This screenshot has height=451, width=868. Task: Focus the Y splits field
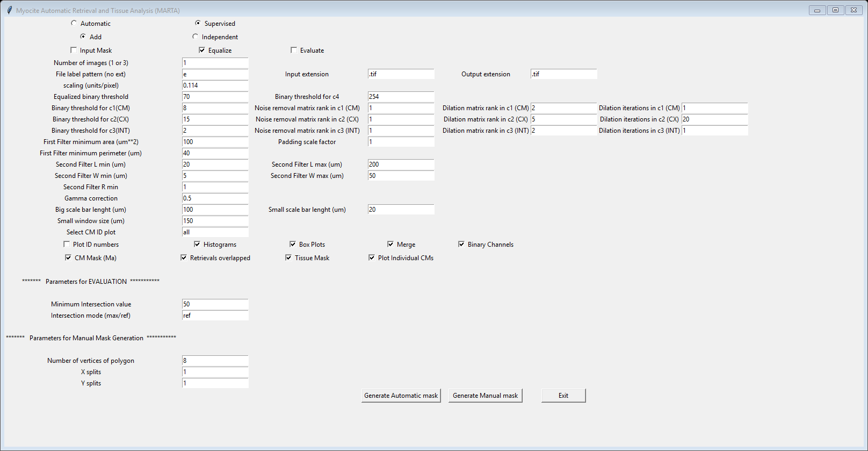pos(215,383)
